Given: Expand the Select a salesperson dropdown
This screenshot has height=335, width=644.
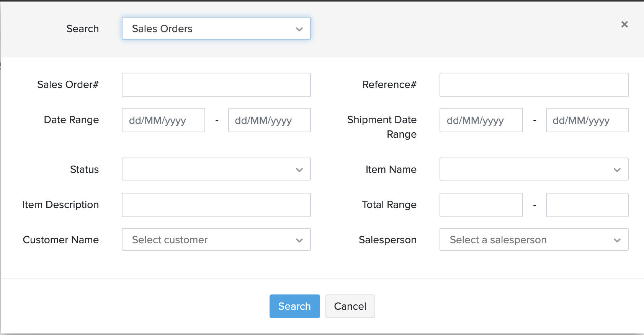Looking at the screenshot, I should (x=534, y=240).
